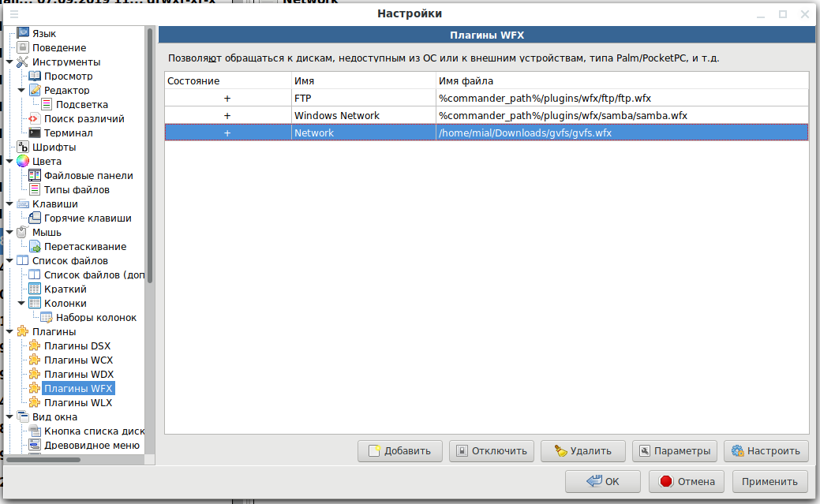Click the Колонки columns icon
Screen dimensions: 820x504
click(x=35, y=303)
